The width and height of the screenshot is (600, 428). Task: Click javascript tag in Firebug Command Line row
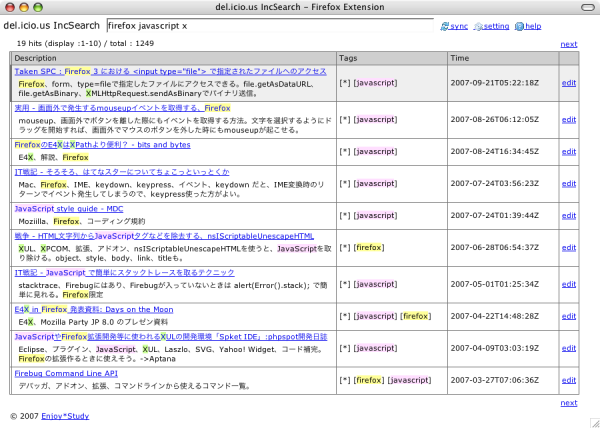[409, 381]
